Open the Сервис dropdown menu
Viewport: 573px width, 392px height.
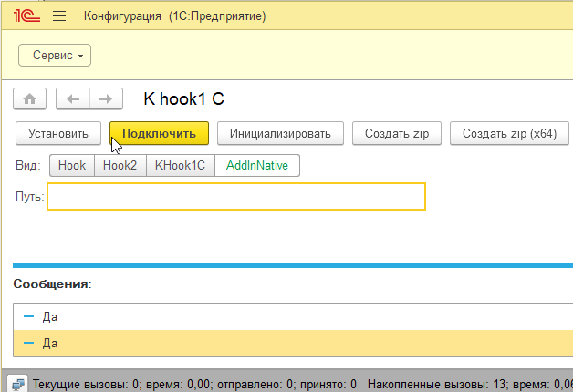coord(55,55)
